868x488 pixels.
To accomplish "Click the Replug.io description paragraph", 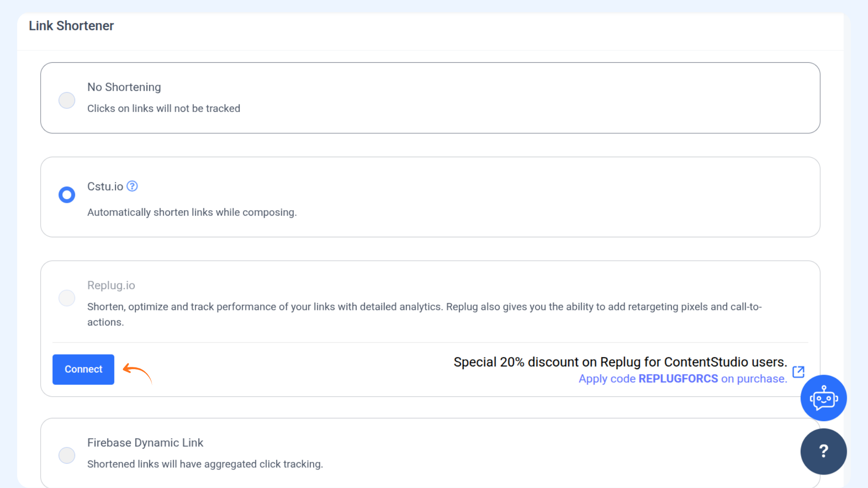I will [x=424, y=307].
